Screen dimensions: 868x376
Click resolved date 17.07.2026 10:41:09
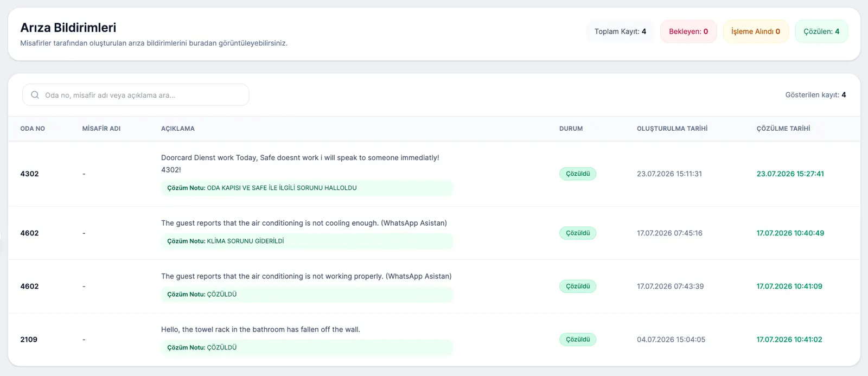point(789,286)
